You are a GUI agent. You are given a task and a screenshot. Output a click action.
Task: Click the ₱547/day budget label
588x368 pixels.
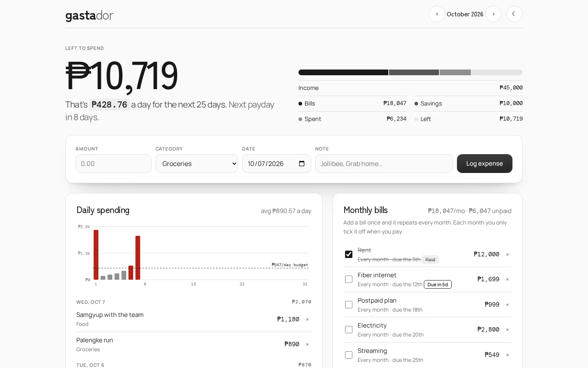[290, 265]
